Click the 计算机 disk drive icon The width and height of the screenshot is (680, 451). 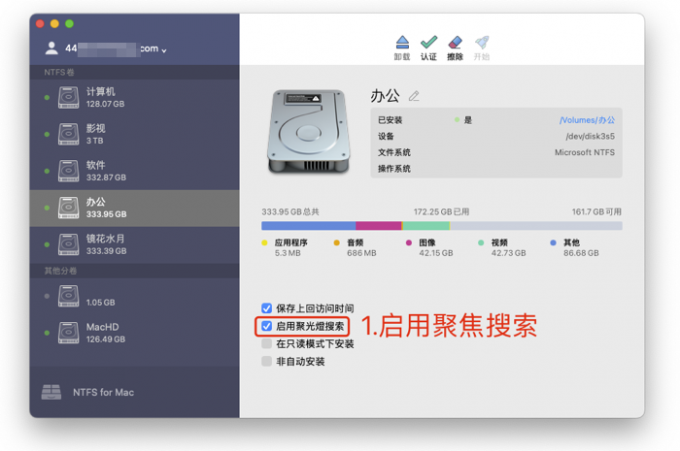(69, 98)
